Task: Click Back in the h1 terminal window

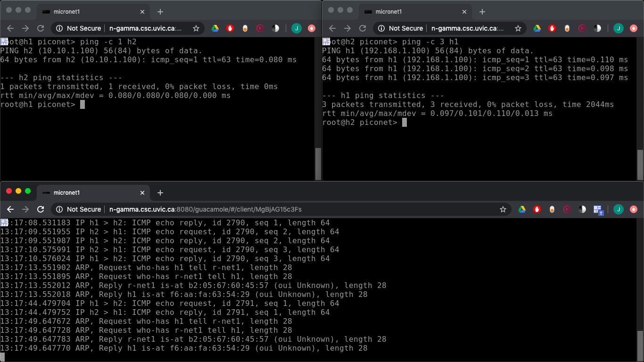Action: tap(10, 28)
